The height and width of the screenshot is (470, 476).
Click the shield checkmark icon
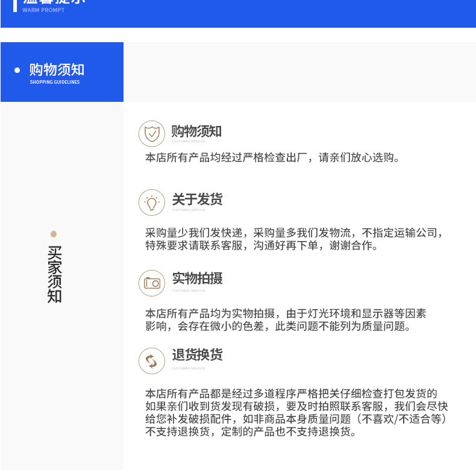(152, 134)
